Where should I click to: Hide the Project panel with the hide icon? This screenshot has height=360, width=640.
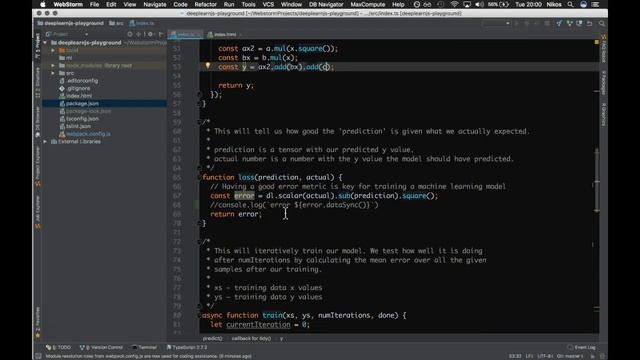161,34
